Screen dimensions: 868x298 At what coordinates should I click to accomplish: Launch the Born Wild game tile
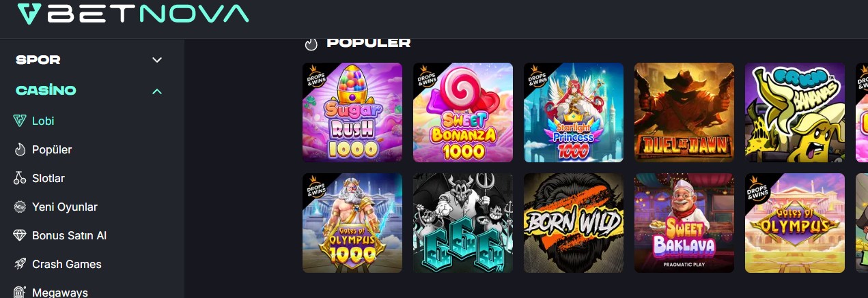(x=574, y=223)
